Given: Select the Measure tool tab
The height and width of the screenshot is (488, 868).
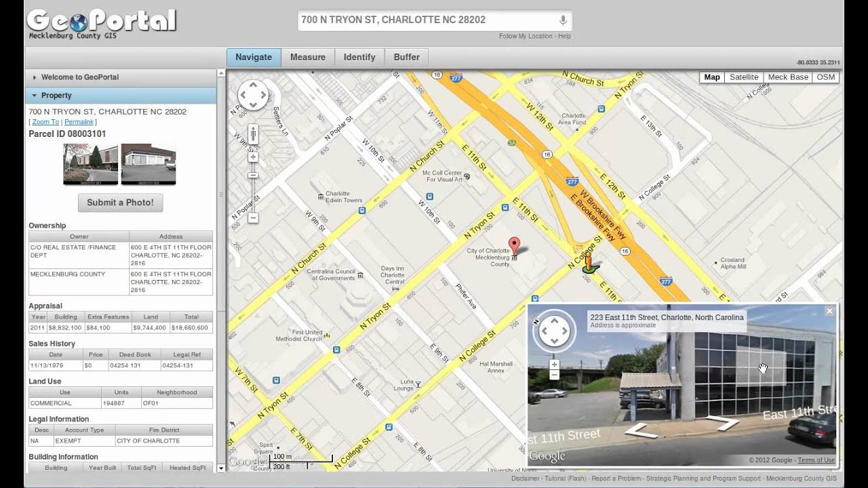Looking at the screenshot, I should click(308, 57).
